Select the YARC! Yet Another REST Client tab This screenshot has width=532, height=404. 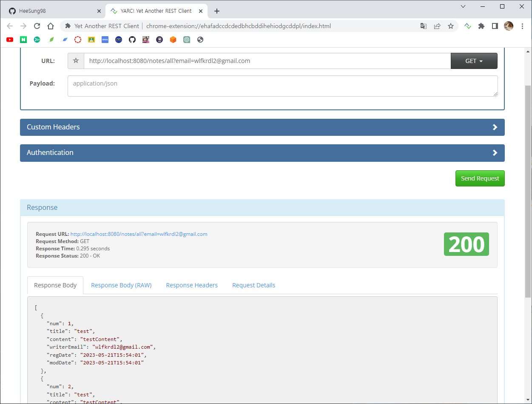[156, 11]
